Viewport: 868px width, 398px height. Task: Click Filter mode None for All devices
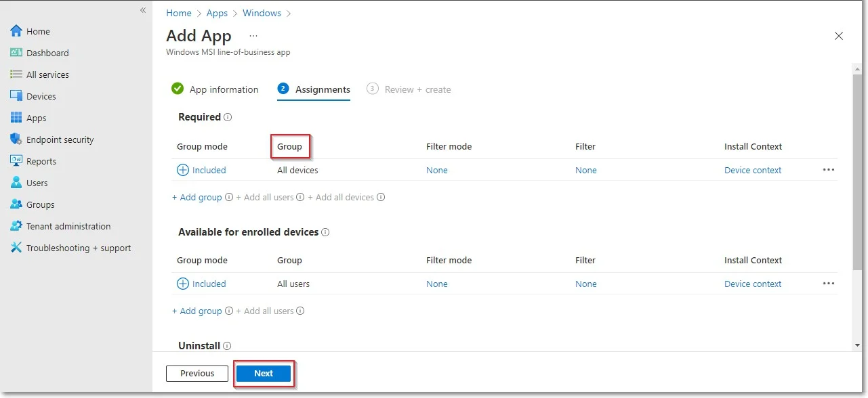pyautogui.click(x=437, y=171)
